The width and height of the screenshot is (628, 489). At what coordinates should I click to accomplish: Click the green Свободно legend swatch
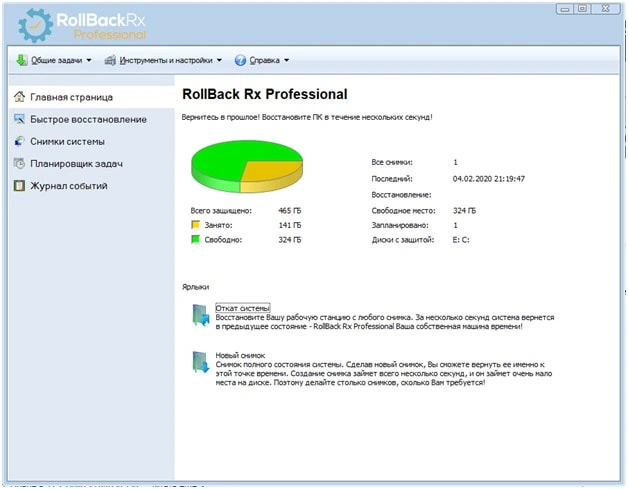click(x=195, y=239)
